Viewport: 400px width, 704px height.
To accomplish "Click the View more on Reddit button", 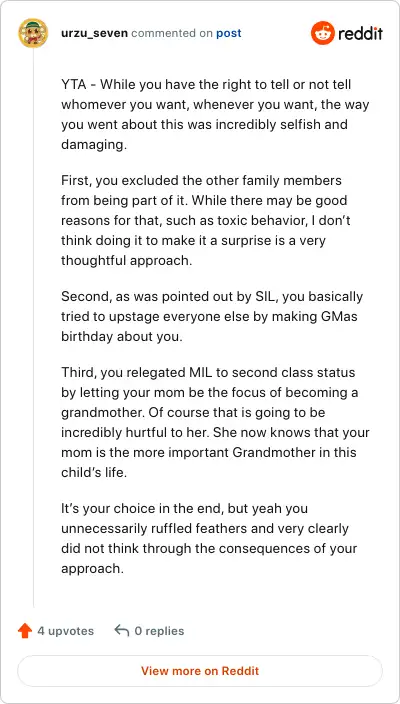I will tap(200, 671).
